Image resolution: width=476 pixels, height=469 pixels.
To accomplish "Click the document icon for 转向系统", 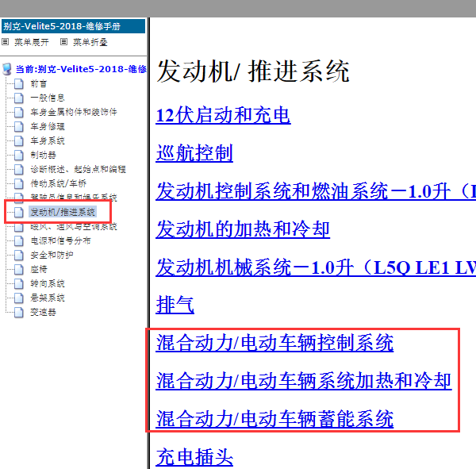I will (19, 283).
